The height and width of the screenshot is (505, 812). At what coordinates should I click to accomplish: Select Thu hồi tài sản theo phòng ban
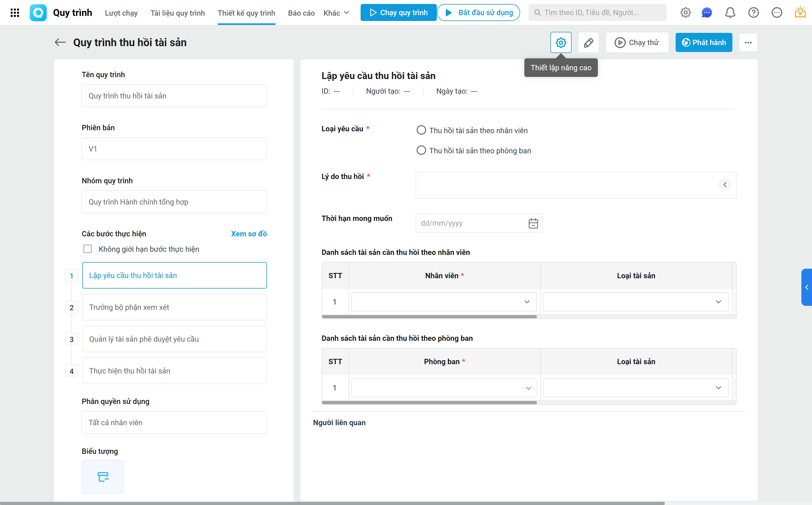[x=421, y=150]
